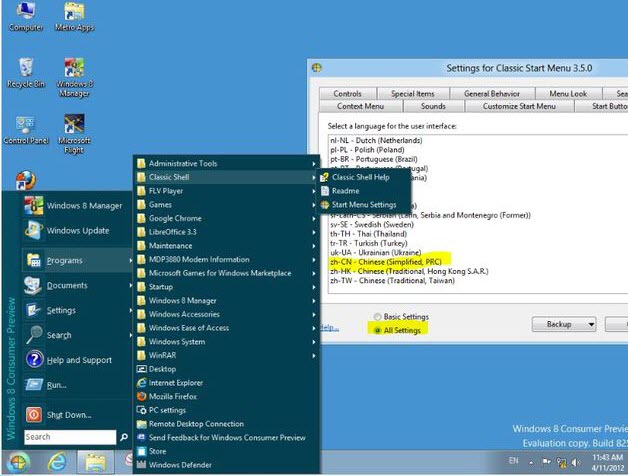Click Shut Down power icon
Screen dimensions: 628x476
pyautogui.click(x=33, y=414)
